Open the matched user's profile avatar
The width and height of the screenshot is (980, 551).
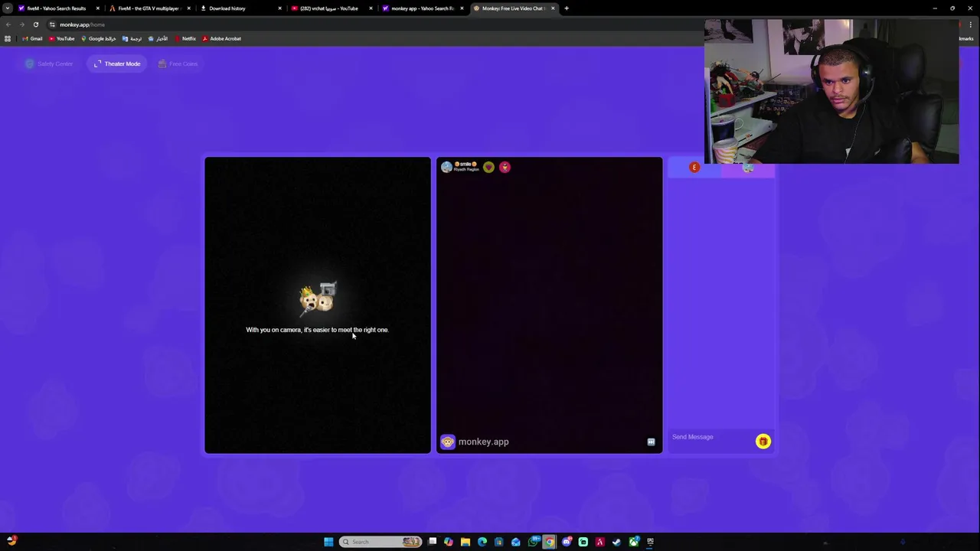pos(446,167)
